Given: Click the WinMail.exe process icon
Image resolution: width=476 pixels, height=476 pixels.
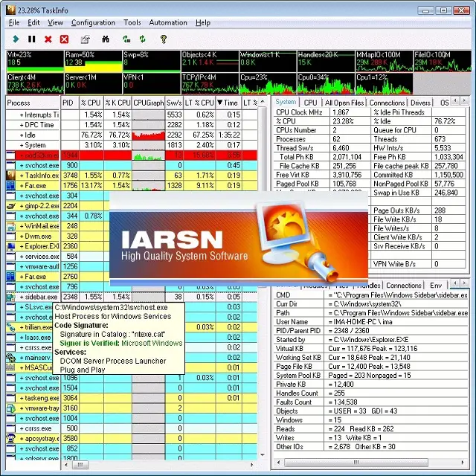Looking at the screenshot, I should coord(11,226).
